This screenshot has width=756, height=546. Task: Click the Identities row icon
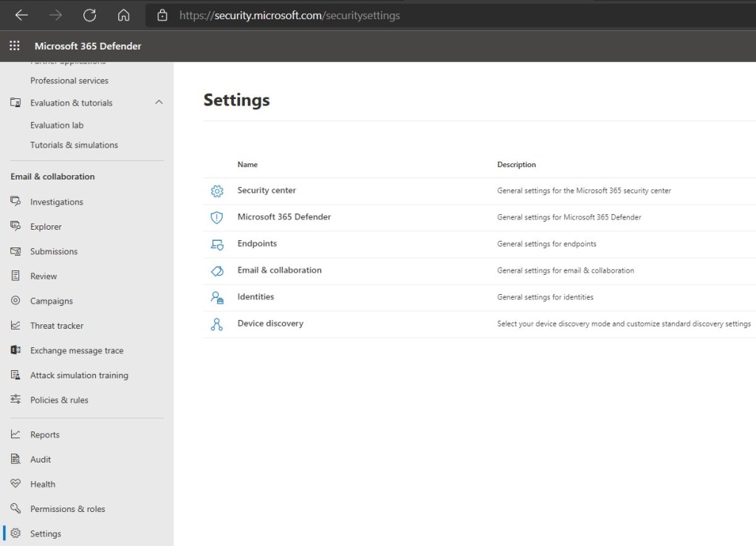pyautogui.click(x=216, y=297)
